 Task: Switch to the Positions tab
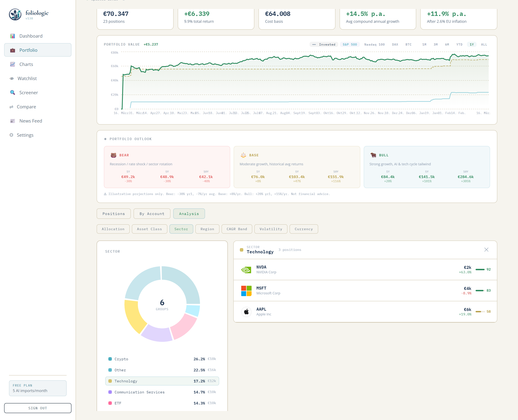(114, 214)
